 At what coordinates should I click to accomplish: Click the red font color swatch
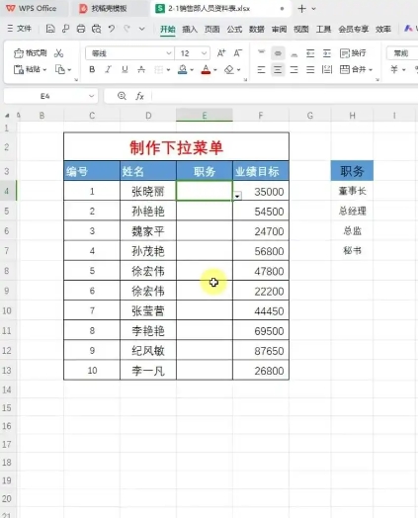point(206,70)
